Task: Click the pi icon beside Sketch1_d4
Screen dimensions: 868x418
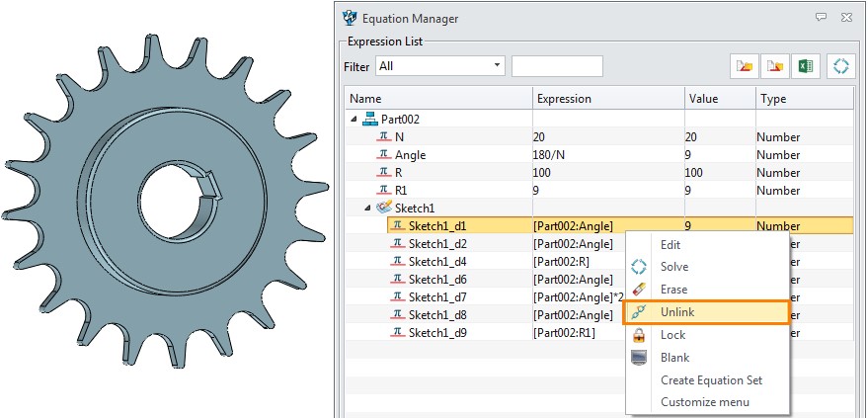Action: click(x=398, y=261)
